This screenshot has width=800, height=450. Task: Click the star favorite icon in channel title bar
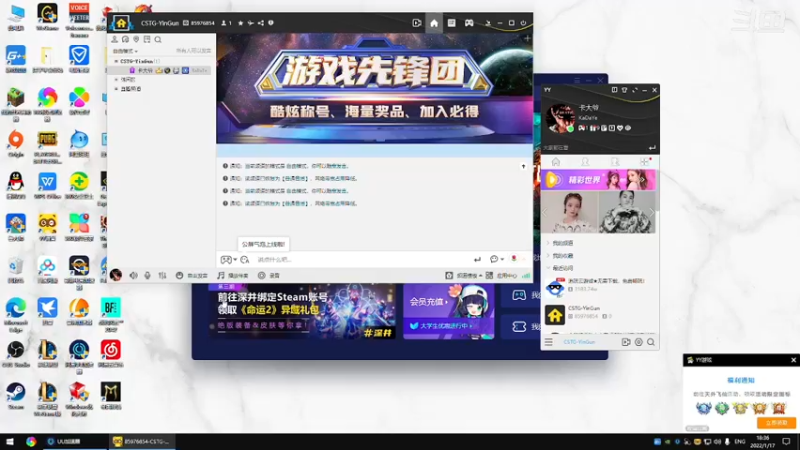point(241,23)
